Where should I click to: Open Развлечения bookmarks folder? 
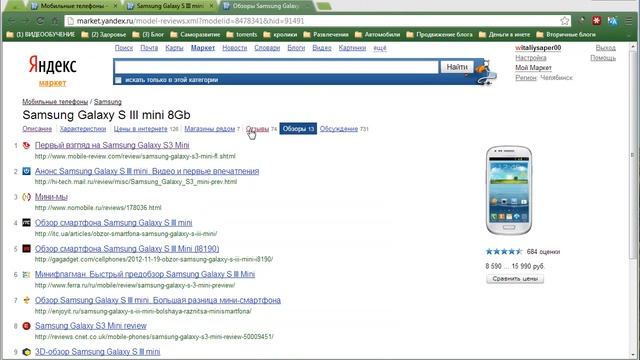click(x=326, y=35)
